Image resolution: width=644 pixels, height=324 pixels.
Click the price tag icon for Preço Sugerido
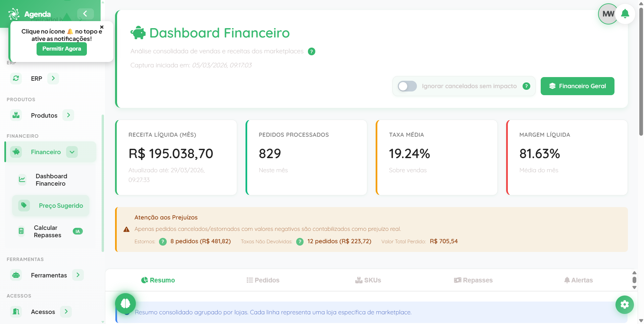point(24,205)
